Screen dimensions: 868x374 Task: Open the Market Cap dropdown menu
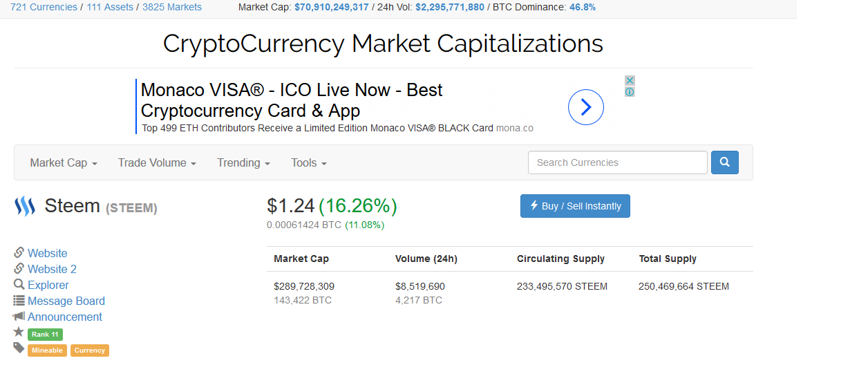(64, 162)
